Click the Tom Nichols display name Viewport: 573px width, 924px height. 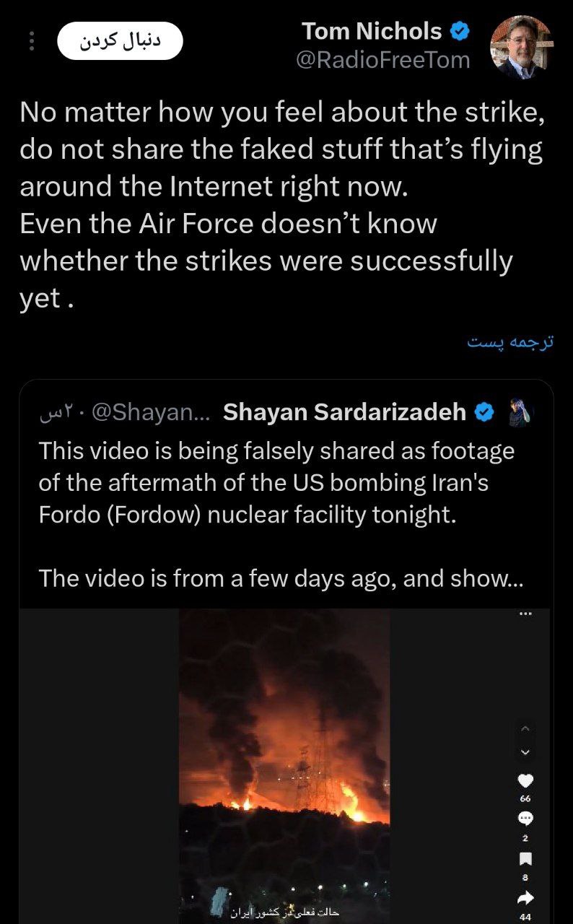click(x=371, y=31)
